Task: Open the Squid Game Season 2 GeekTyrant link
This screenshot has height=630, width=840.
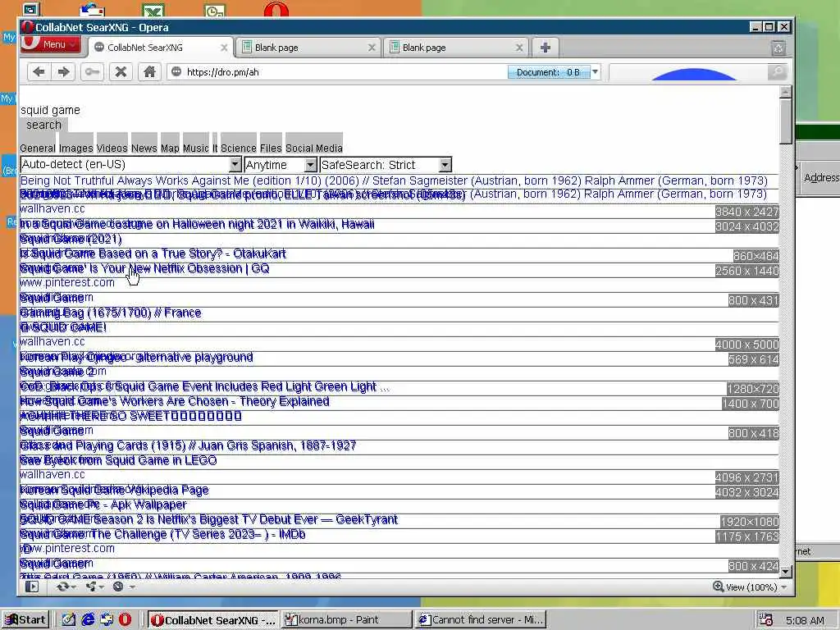Action: [x=209, y=519]
